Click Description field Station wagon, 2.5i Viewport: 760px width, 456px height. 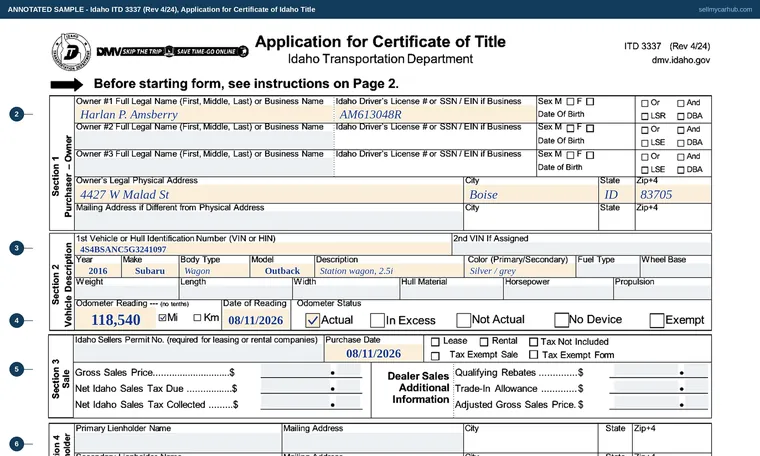389,270
